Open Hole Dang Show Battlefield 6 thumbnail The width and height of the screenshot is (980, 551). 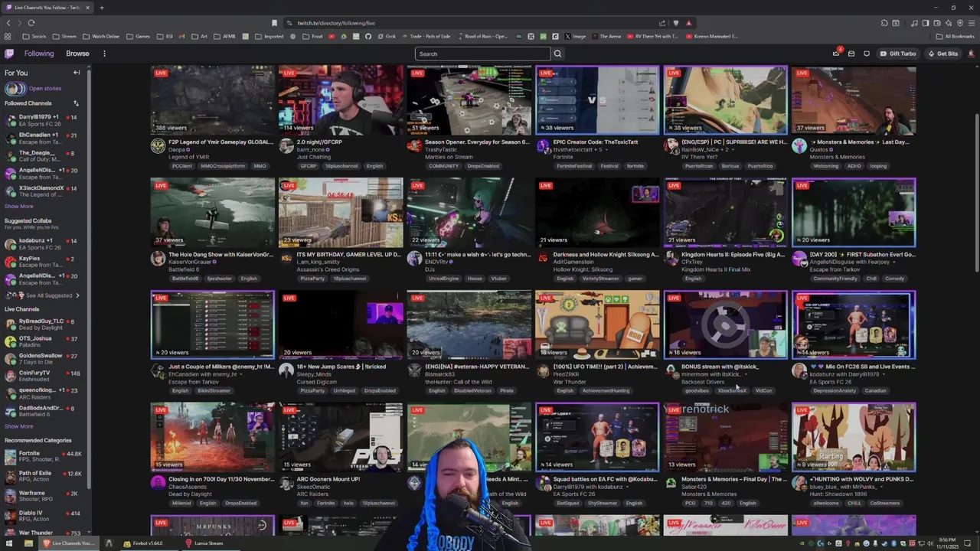(212, 212)
